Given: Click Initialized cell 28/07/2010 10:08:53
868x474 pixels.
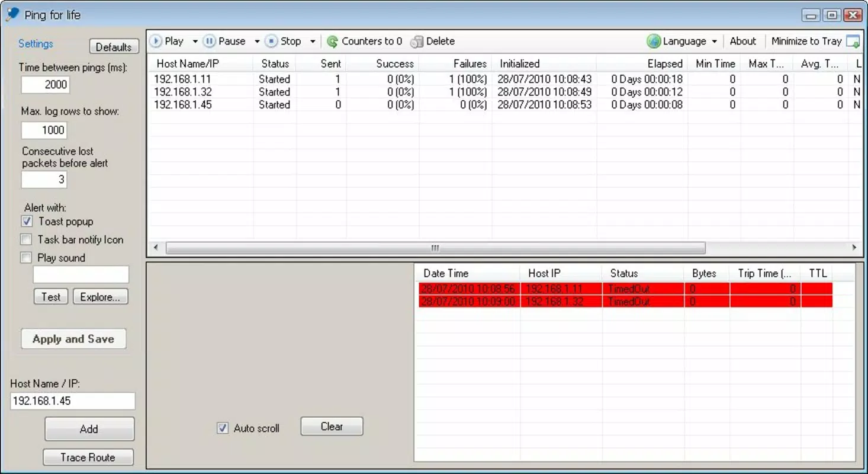Looking at the screenshot, I should (544, 105).
